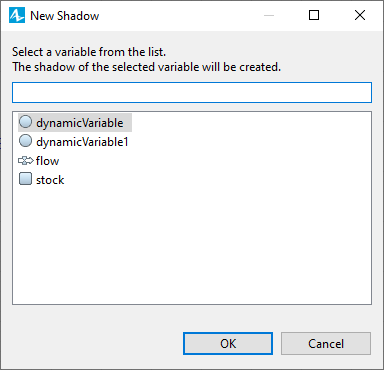Click the flow arrow icon
The image size is (384, 370).
(x=26, y=161)
